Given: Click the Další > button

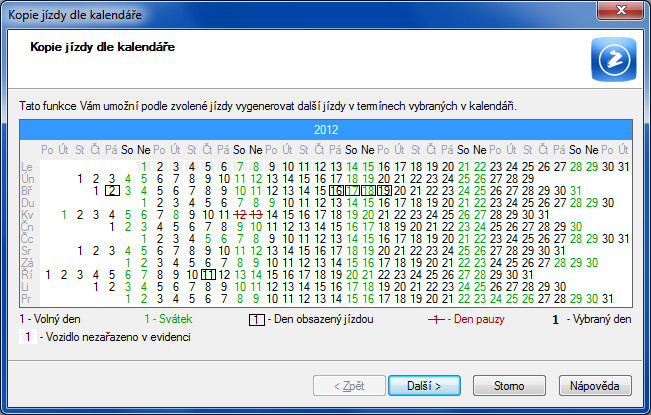Looking at the screenshot, I should click(x=424, y=386).
